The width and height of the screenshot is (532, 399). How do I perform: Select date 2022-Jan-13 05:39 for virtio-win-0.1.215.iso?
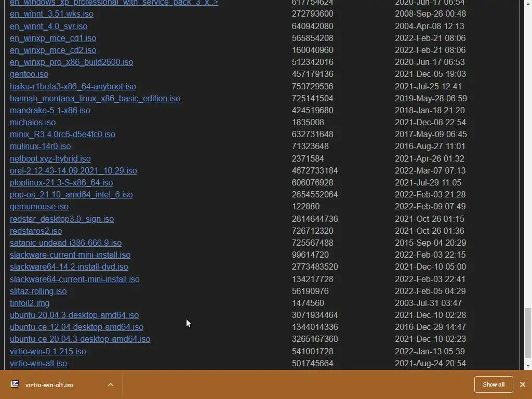coord(430,352)
